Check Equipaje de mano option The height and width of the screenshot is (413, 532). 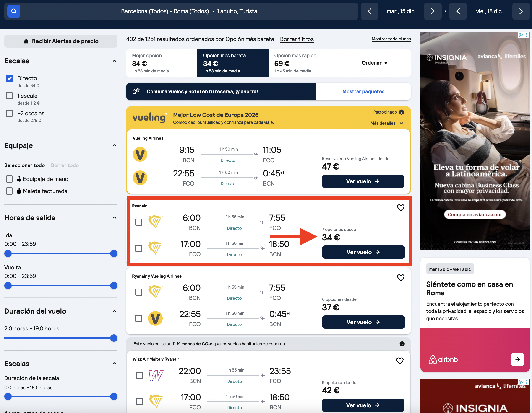9,179
